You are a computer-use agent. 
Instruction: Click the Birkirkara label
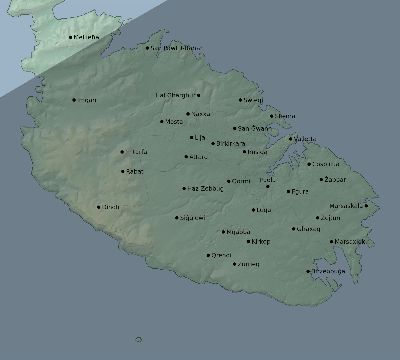(x=231, y=144)
